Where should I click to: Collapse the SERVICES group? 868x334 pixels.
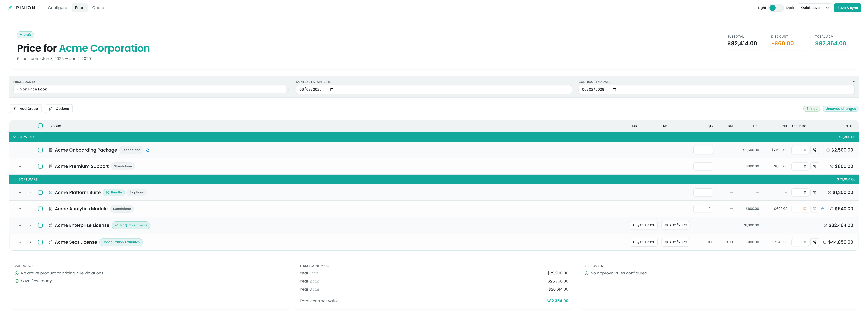[14, 137]
